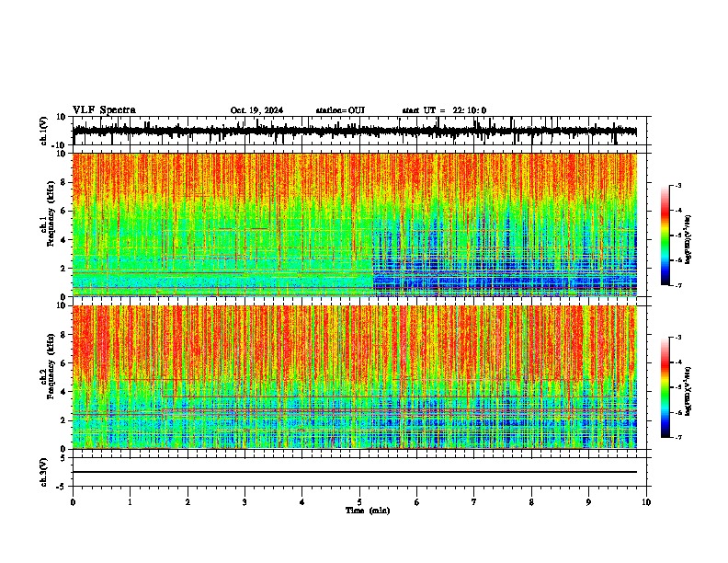The height and width of the screenshot is (563, 728).
Task: Click the "6" kHz tick on ch.2 spectrogram axis
Action: (63, 363)
